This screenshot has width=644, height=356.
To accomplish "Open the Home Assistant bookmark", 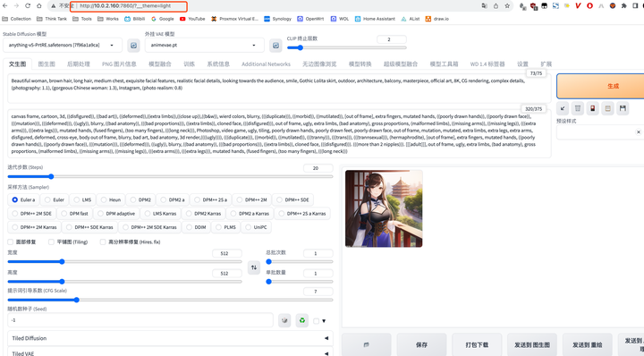I will tap(375, 19).
